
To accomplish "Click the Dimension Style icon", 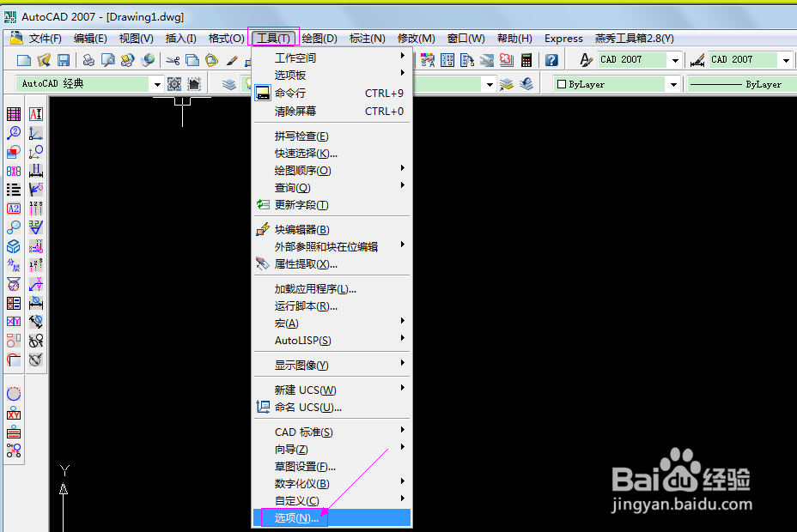I will point(697,60).
